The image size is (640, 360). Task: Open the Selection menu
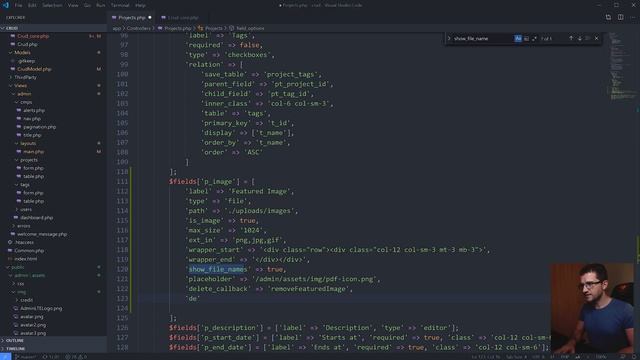(x=52, y=5)
